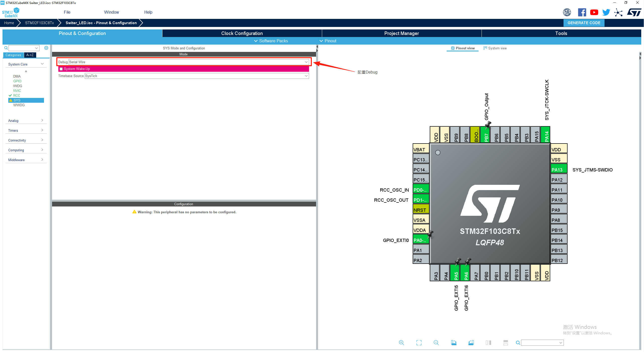Screen dimensions: 644x352
Task: Zoom out of the pinout view
Action: 436,343
